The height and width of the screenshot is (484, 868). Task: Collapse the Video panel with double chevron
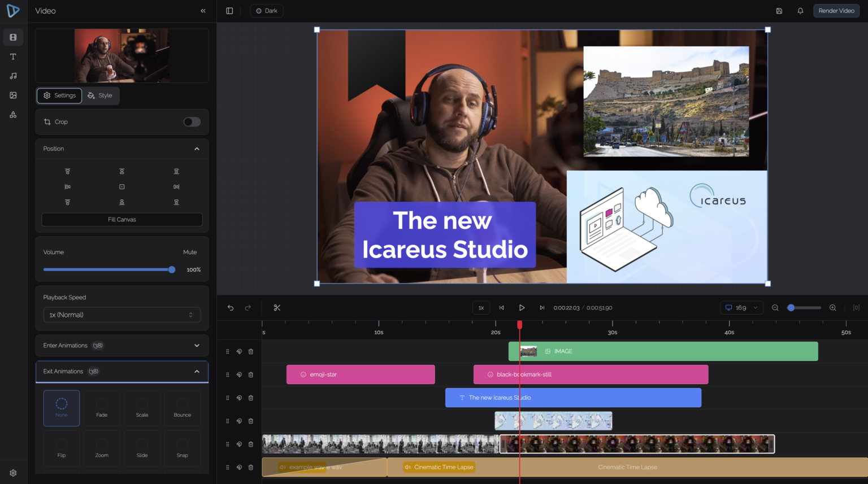point(203,11)
